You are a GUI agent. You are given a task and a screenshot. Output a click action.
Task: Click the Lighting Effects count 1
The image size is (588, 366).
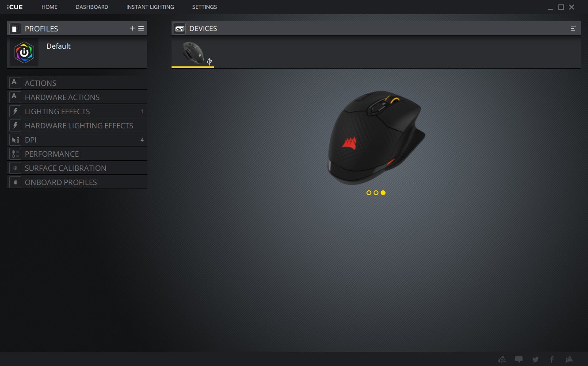coord(142,112)
